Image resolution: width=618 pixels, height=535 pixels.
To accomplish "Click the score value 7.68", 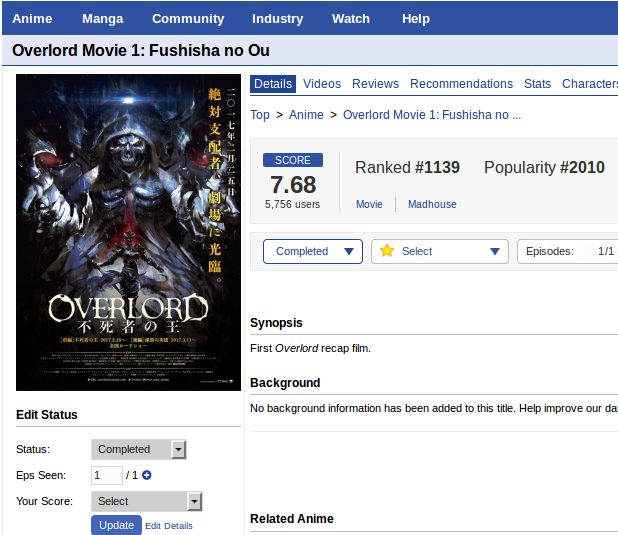I will click(x=293, y=185).
